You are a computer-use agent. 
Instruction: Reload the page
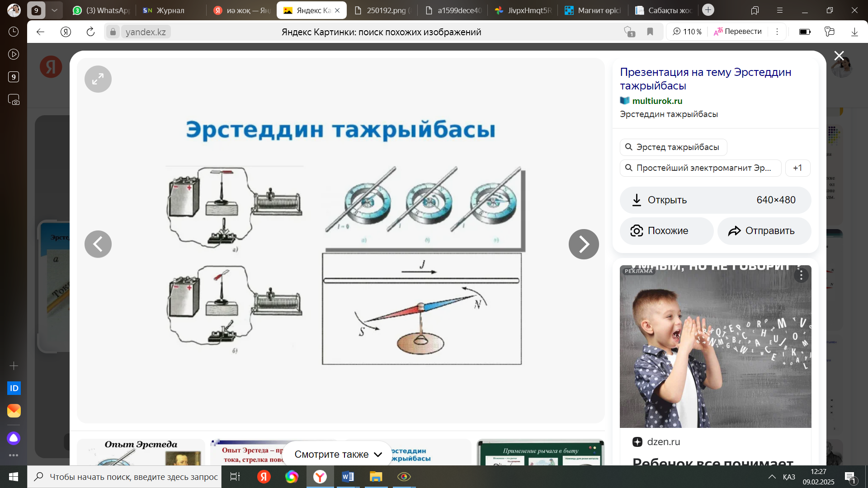90,32
